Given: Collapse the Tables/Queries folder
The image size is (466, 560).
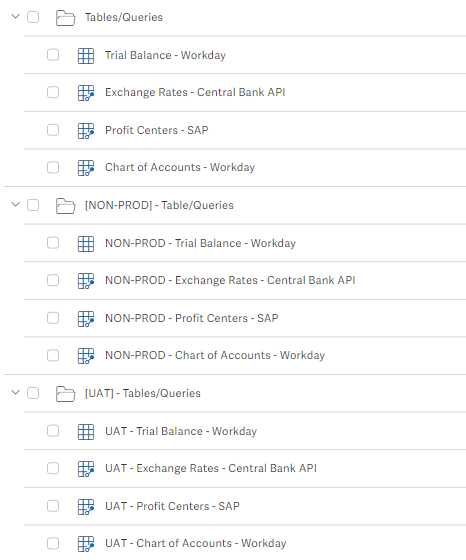Looking at the screenshot, I should (x=15, y=16).
